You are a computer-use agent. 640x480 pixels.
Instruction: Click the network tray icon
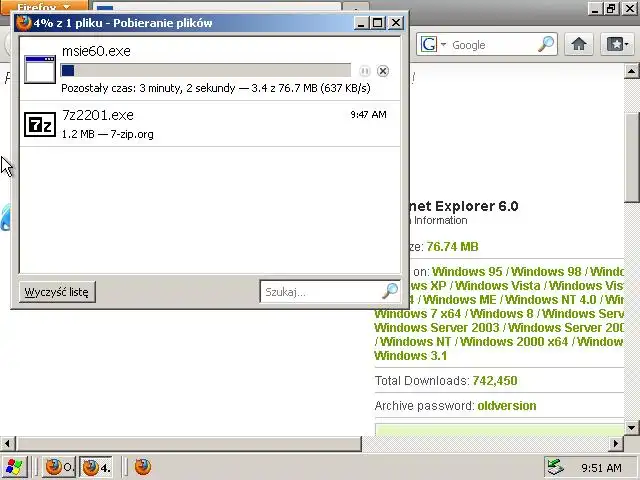(556, 467)
